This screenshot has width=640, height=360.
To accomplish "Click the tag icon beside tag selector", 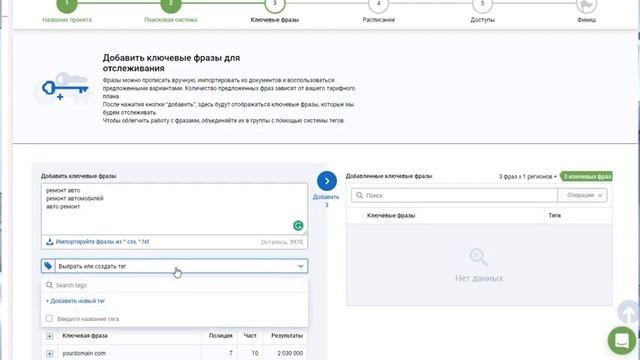I will tap(48, 266).
